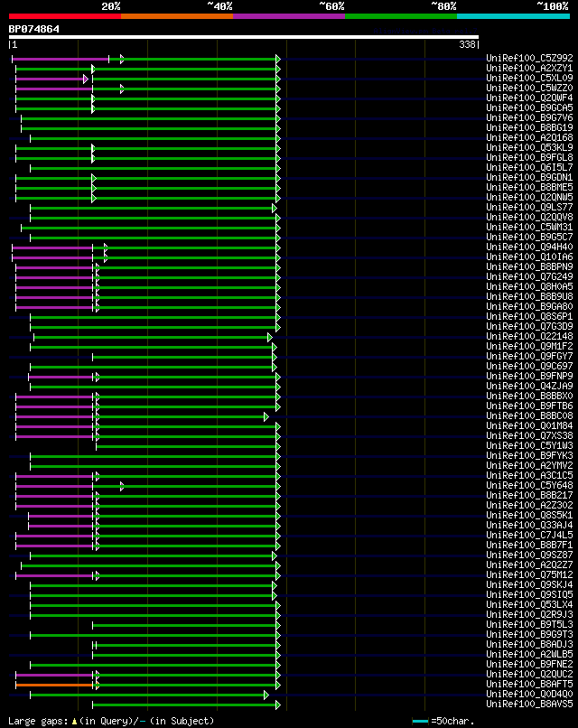
Task: Click the query end position 338
Action: (467, 44)
